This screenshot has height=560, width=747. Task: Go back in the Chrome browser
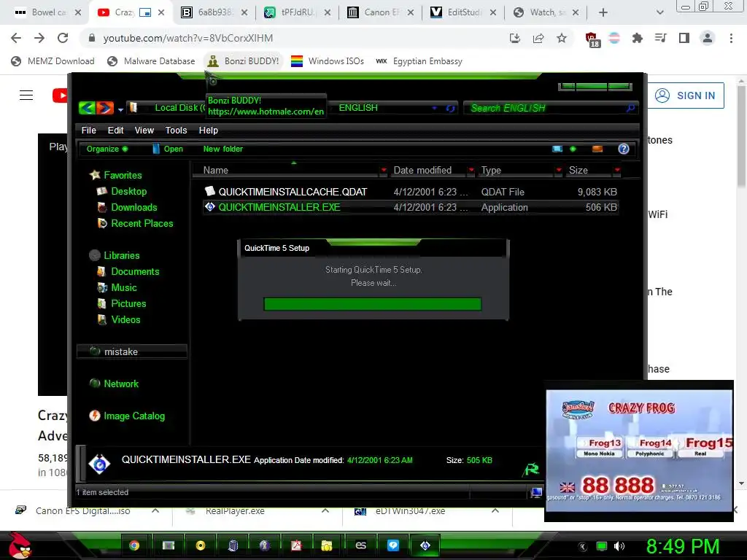(x=16, y=38)
